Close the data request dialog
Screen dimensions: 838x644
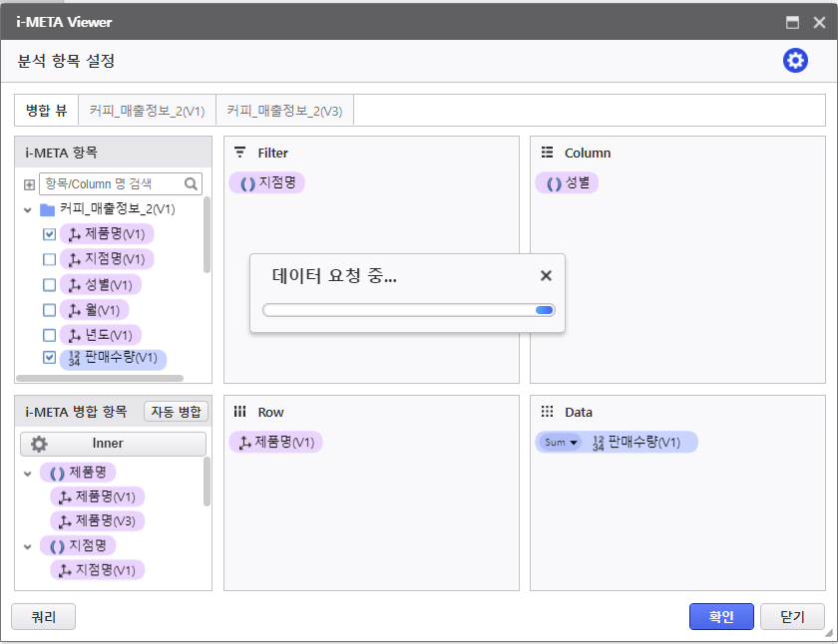coord(546,275)
